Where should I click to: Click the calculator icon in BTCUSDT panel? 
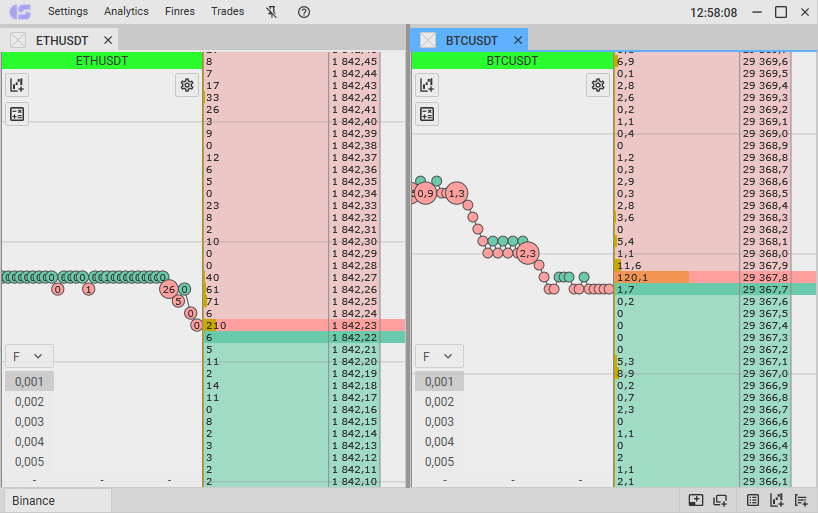coord(427,114)
